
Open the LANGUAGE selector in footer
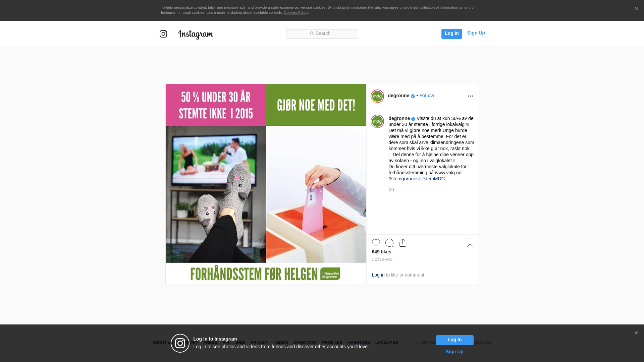[x=387, y=343]
